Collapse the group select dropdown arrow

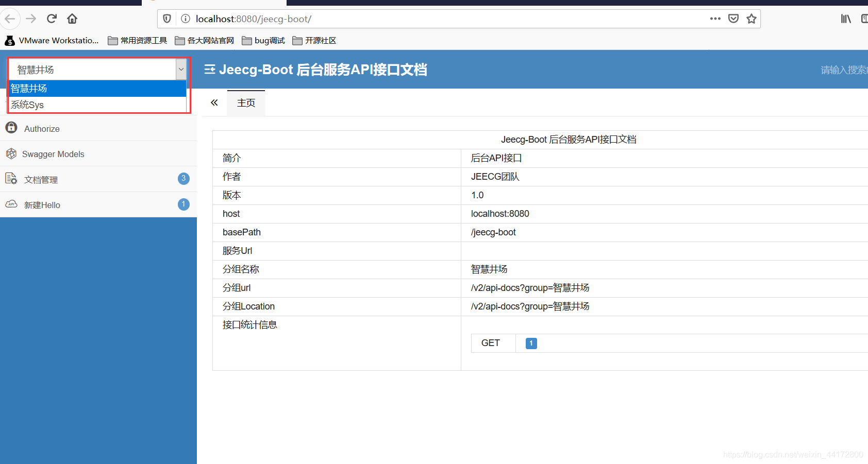[181, 69]
